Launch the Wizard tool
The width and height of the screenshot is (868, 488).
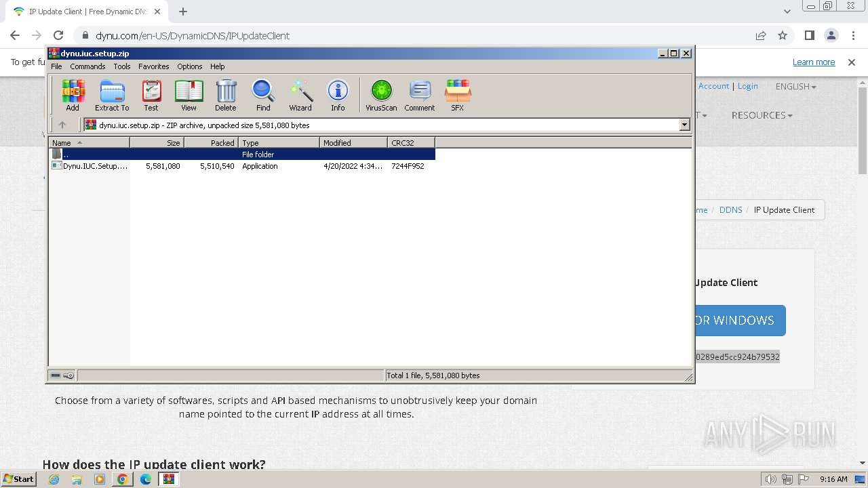(x=300, y=95)
